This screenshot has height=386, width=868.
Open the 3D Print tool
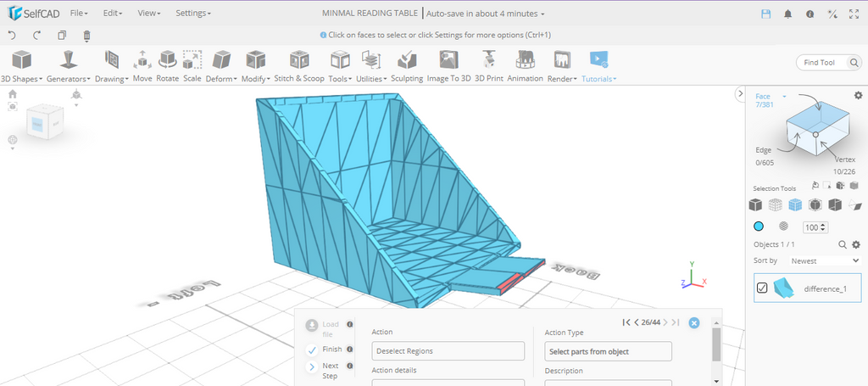tap(489, 66)
